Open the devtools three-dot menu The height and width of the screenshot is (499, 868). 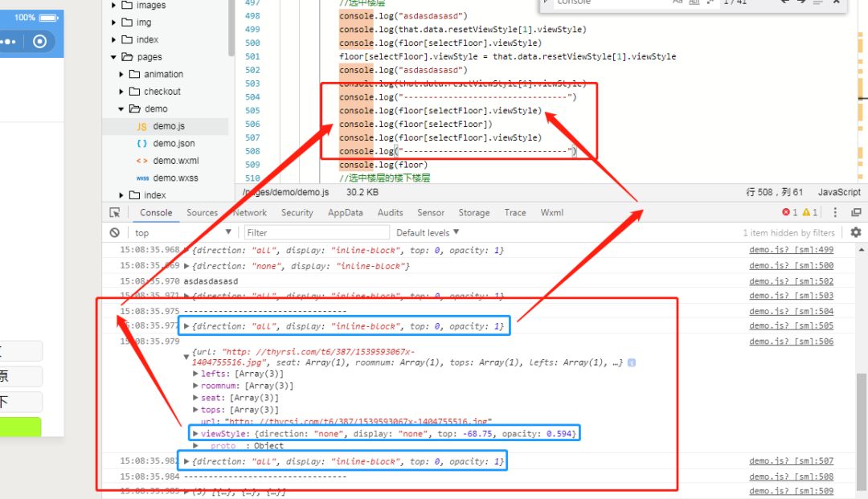click(x=835, y=212)
